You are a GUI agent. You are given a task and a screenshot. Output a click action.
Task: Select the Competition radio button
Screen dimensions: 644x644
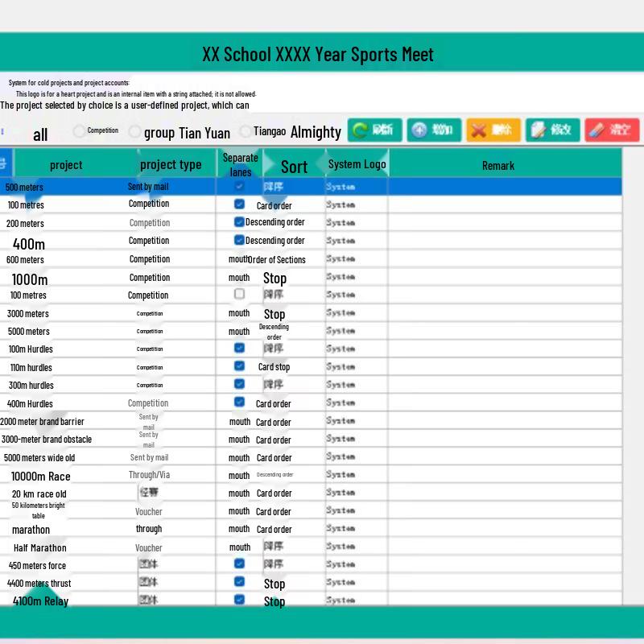(79, 131)
